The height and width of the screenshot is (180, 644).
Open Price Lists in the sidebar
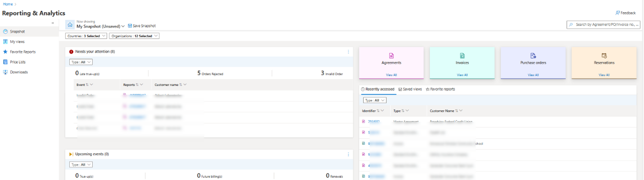29,62
